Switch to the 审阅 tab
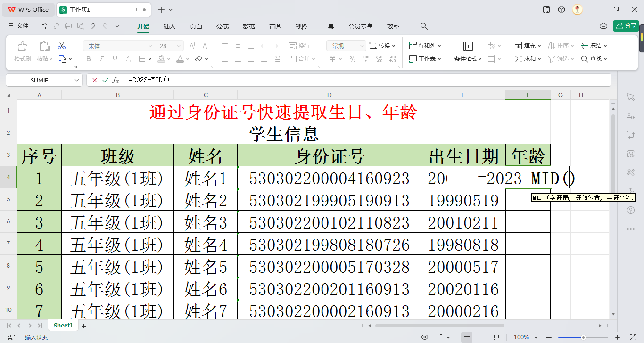Viewport: 644px width, 343px height. (275, 26)
